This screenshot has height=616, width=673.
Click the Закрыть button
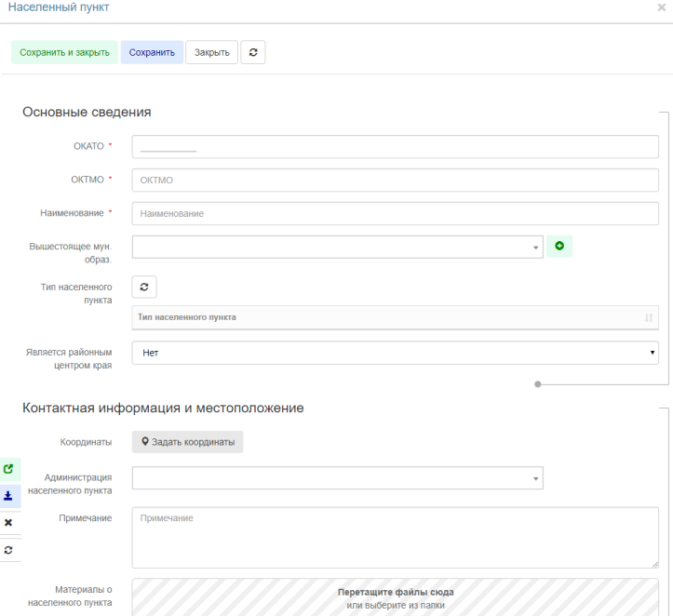coord(212,52)
